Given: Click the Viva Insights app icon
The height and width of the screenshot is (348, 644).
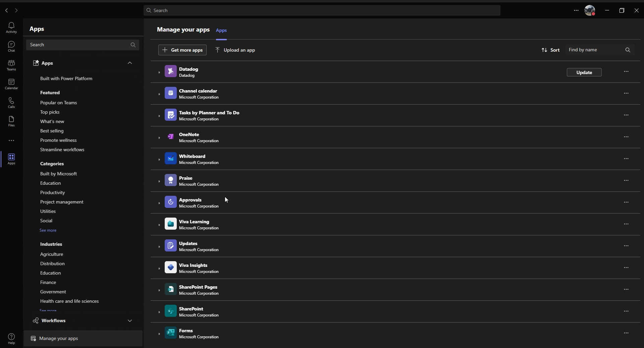Looking at the screenshot, I should pos(171,268).
